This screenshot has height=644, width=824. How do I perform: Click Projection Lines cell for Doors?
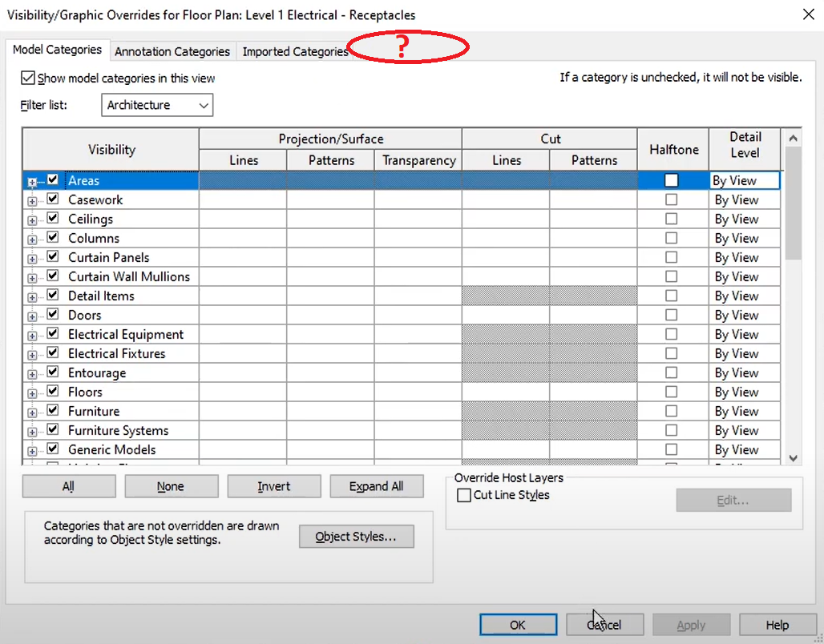(x=243, y=315)
